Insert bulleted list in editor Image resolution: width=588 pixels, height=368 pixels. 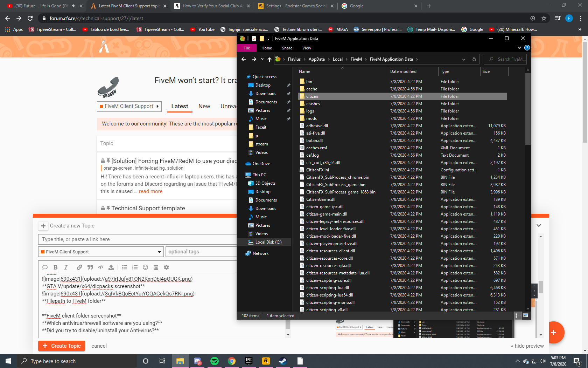coord(124,267)
